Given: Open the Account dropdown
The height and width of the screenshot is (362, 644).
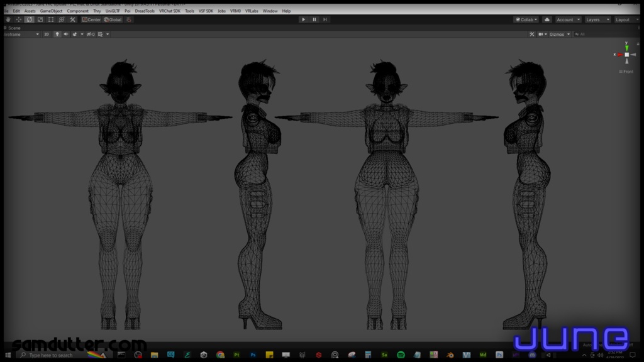Looking at the screenshot, I should click(x=568, y=19).
